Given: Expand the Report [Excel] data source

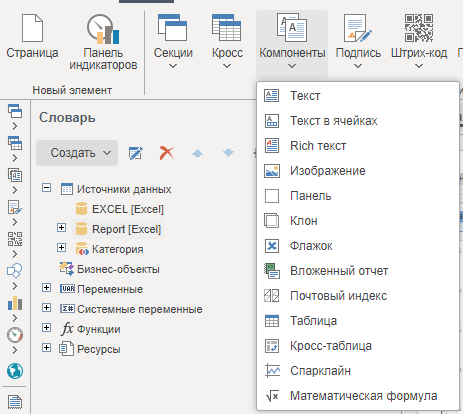Looking at the screenshot, I should pos(61,228).
